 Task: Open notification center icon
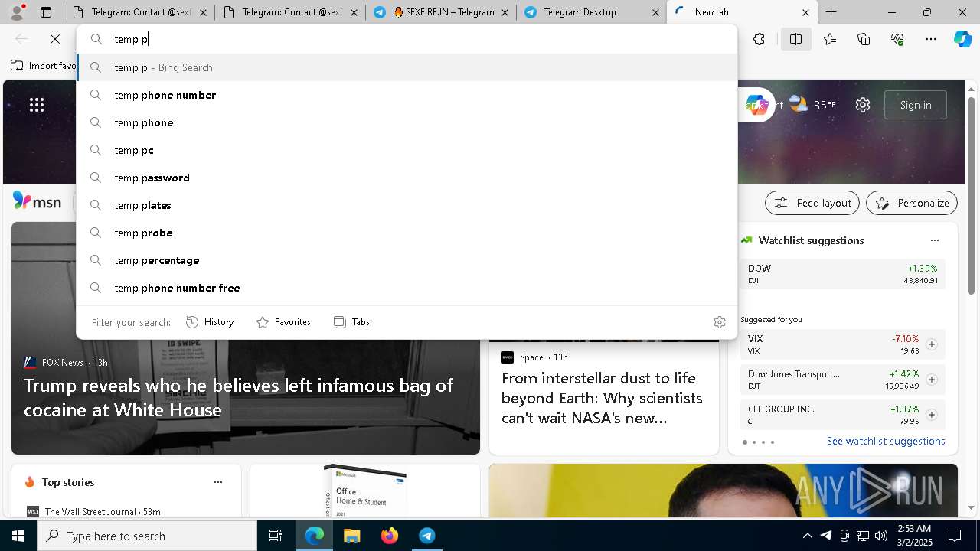pyautogui.click(x=955, y=536)
